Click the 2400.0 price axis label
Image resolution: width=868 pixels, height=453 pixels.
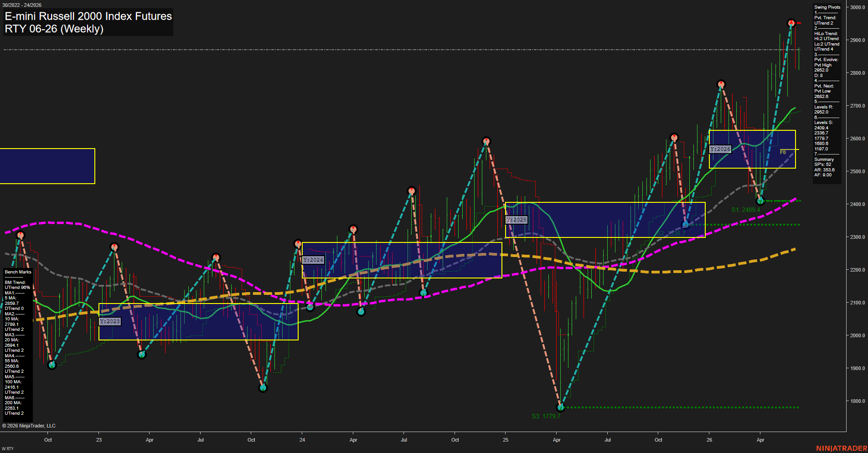pos(858,204)
